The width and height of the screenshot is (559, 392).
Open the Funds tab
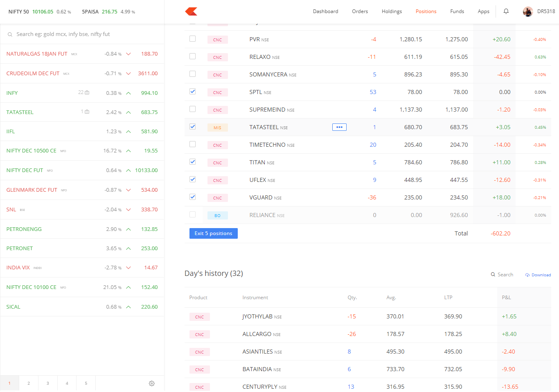tap(457, 11)
